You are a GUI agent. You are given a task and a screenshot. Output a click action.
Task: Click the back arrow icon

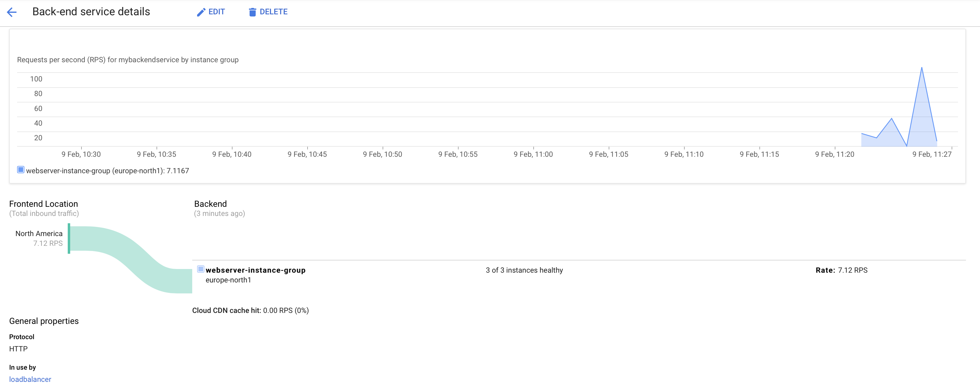tap(12, 12)
